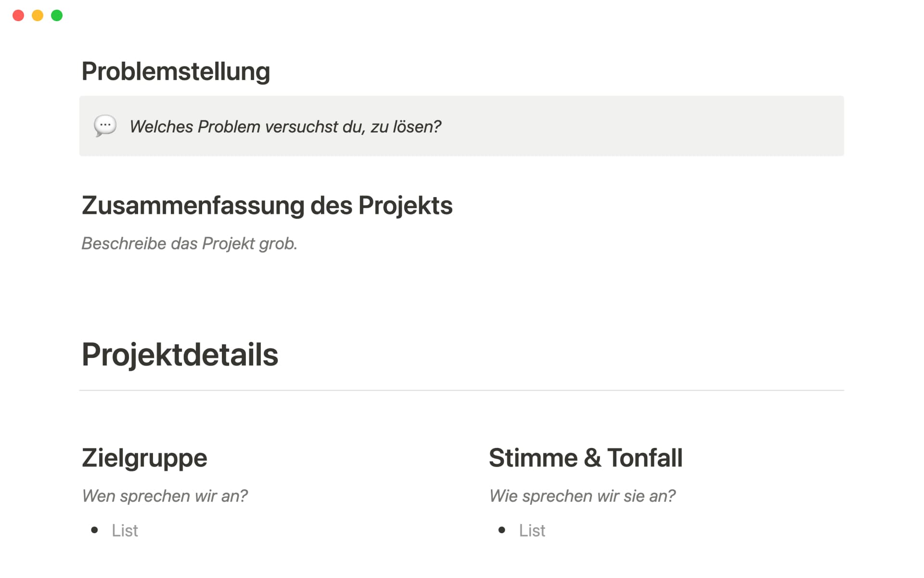Click the bullet point under Zielgruppe
The height and width of the screenshot is (578, 924).
[x=94, y=530]
